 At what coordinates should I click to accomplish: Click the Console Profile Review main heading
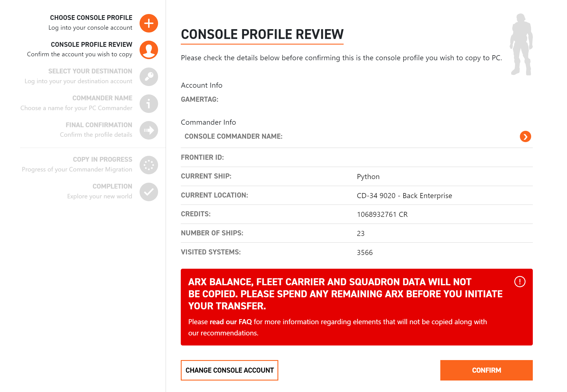click(x=262, y=34)
